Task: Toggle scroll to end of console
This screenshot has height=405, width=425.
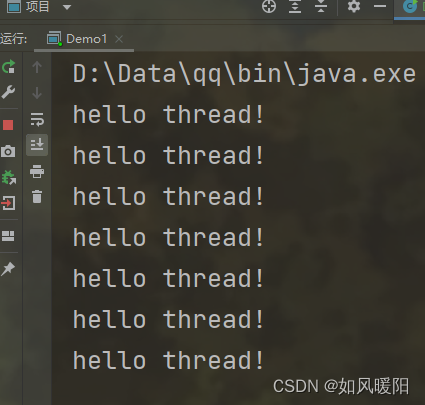Action: pyautogui.click(x=37, y=145)
